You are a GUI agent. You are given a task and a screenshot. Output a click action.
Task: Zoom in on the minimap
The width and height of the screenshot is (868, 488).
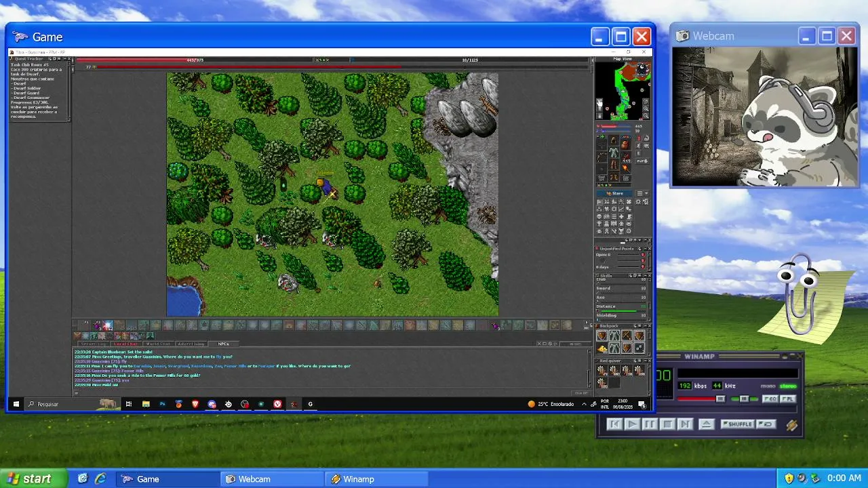click(646, 108)
